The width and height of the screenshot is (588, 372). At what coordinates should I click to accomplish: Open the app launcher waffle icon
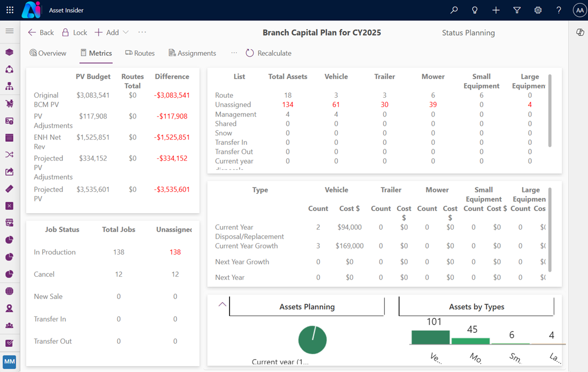[x=9, y=9]
